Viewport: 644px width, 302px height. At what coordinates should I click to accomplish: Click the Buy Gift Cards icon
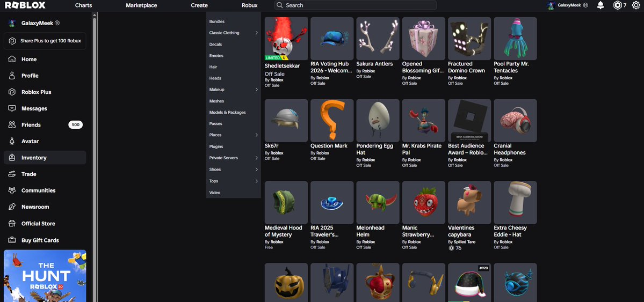pos(12,240)
